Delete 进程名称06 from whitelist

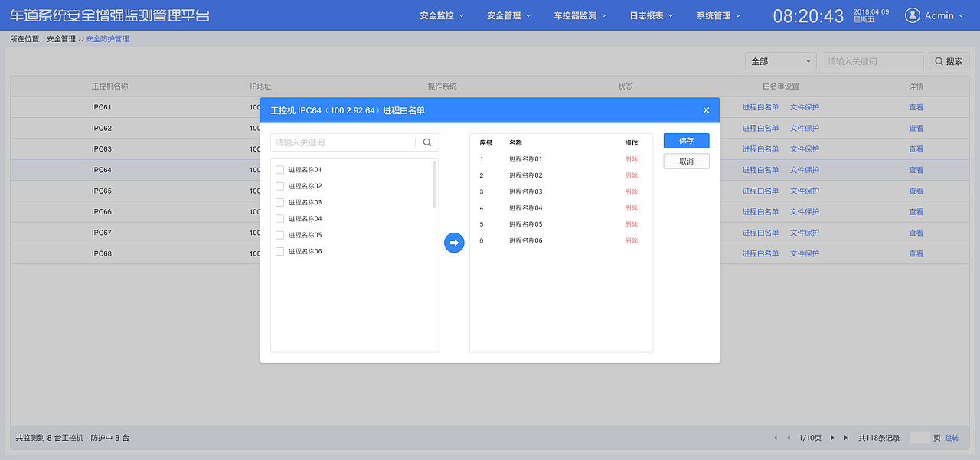(x=631, y=241)
